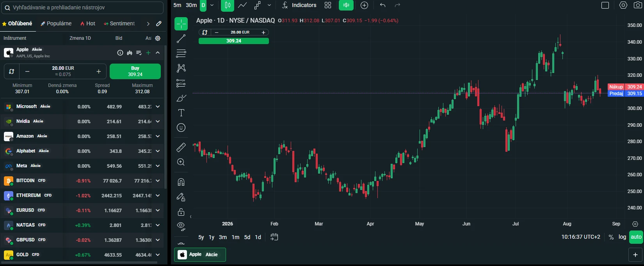Collapse the Apple instrument details
Image resolution: width=644 pixels, height=266 pixels.
pyautogui.click(x=158, y=53)
